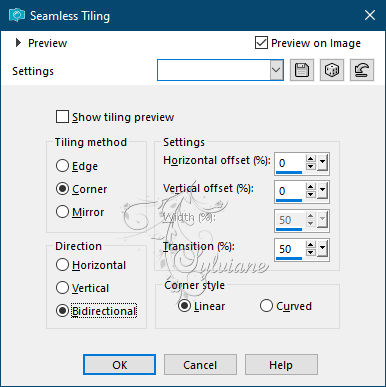Image resolution: width=386 pixels, height=387 pixels.
Task: Click the Reset to default icon
Action: tap(362, 70)
